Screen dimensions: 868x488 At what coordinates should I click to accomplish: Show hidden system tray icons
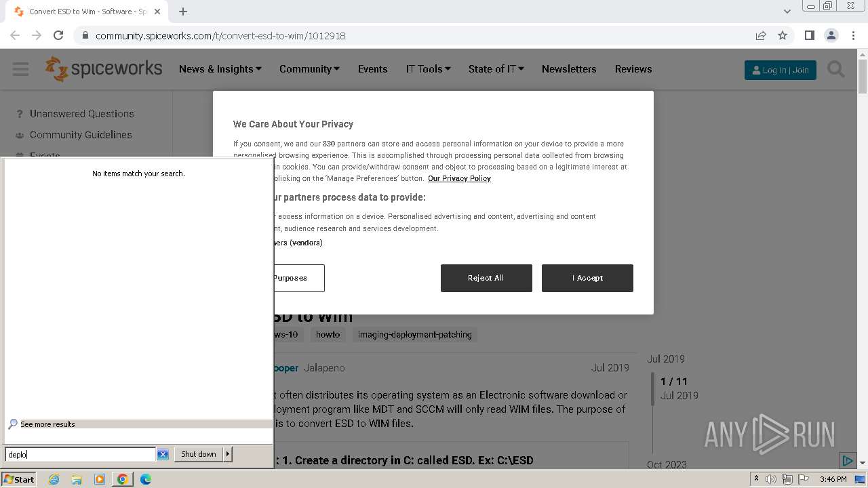pyautogui.click(x=756, y=479)
